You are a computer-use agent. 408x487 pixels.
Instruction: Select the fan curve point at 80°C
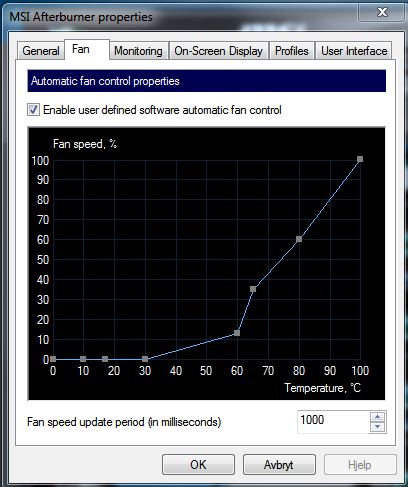click(299, 239)
